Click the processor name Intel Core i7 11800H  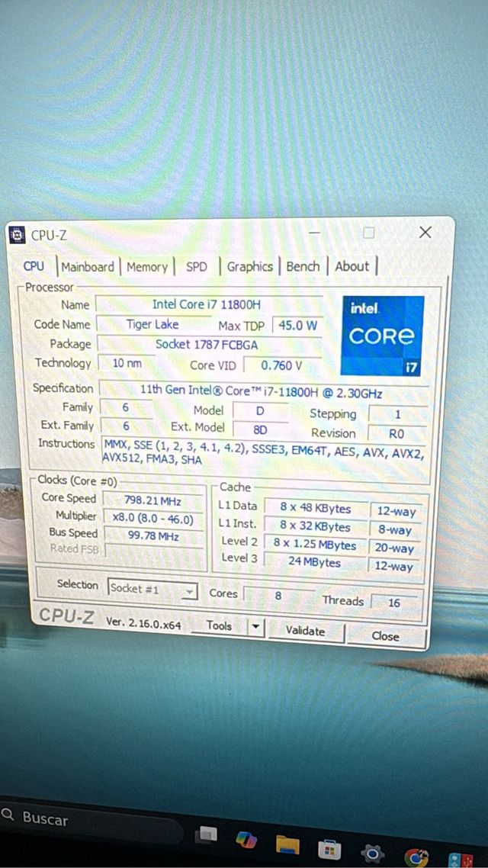tap(207, 304)
